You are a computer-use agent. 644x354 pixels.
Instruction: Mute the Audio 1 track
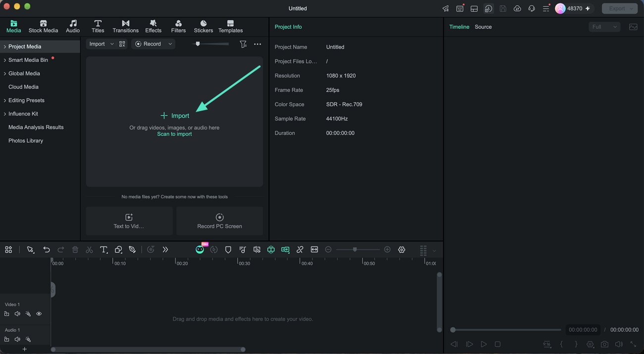17,340
